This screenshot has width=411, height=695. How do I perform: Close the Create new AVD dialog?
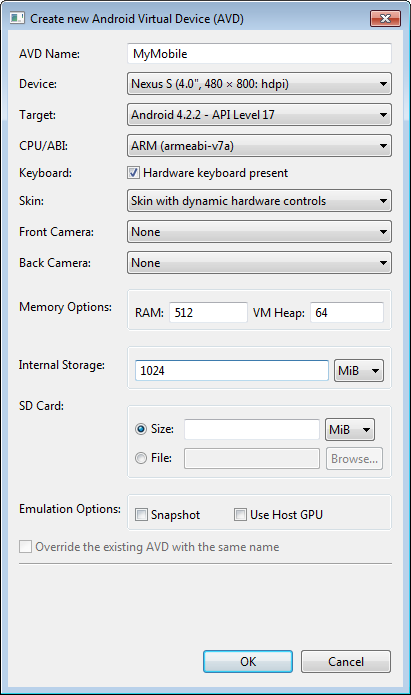pos(385,19)
